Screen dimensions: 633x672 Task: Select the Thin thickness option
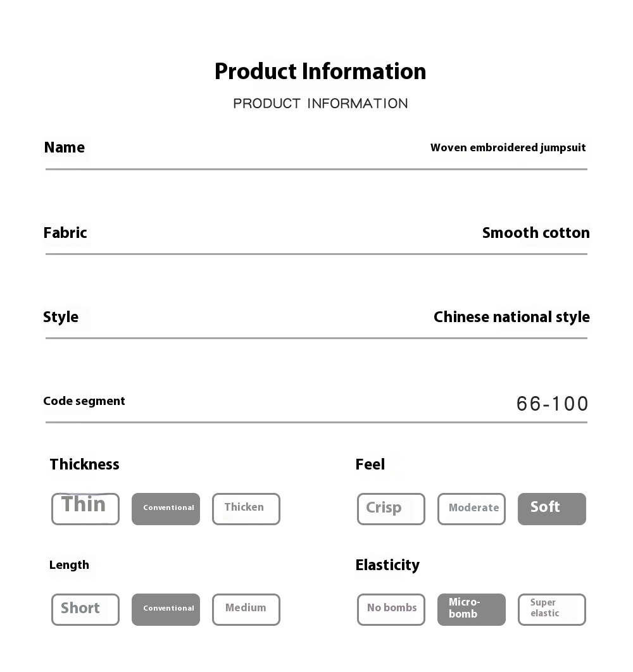tap(85, 509)
